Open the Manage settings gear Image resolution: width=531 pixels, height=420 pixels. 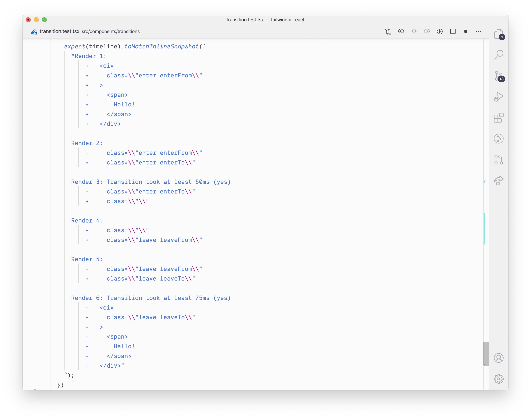[x=499, y=379]
